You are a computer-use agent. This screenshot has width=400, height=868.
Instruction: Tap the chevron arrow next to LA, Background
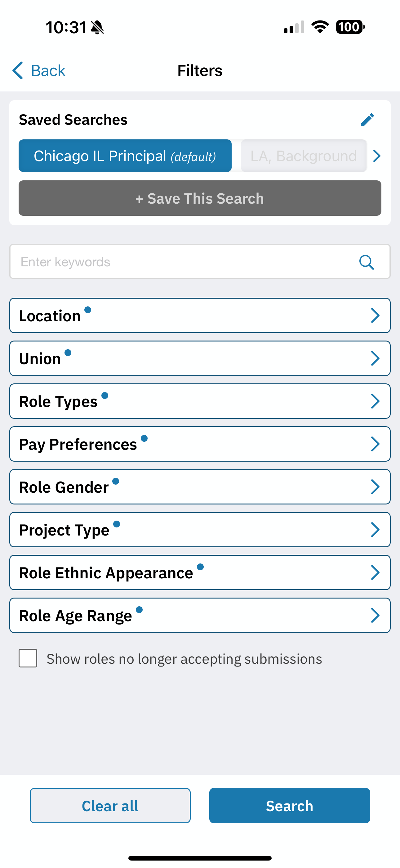tap(377, 156)
